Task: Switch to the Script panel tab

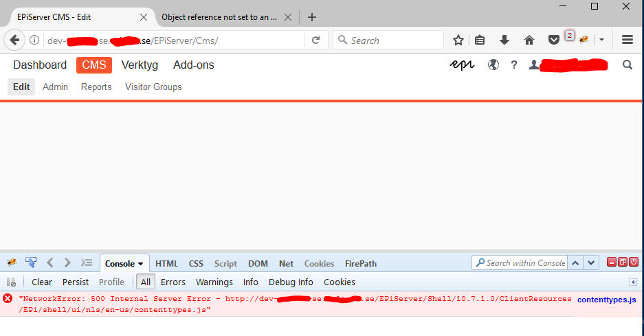Action: coord(225,264)
